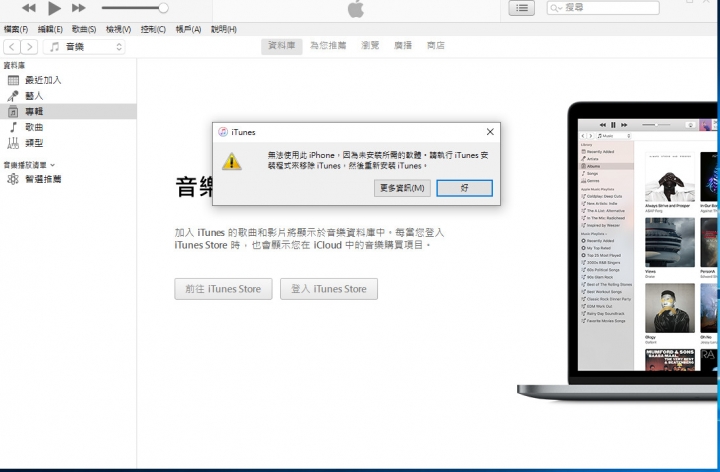Switch to the 商店 tab
Image resolution: width=720 pixels, height=472 pixels.
(x=435, y=46)
